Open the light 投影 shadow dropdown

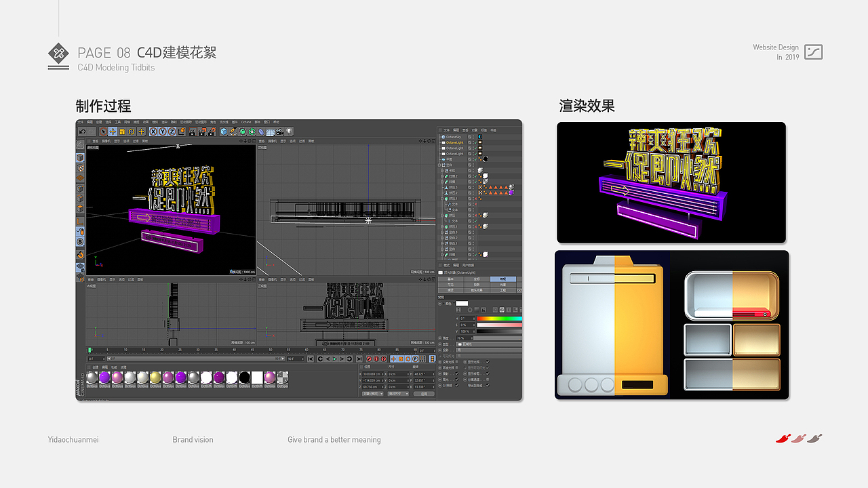(489, 350)
